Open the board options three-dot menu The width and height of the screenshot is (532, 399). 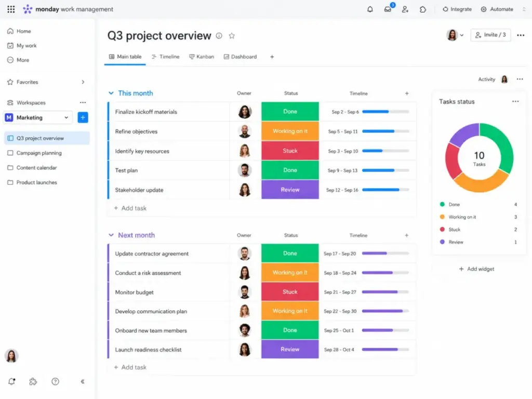pos(521,35)
